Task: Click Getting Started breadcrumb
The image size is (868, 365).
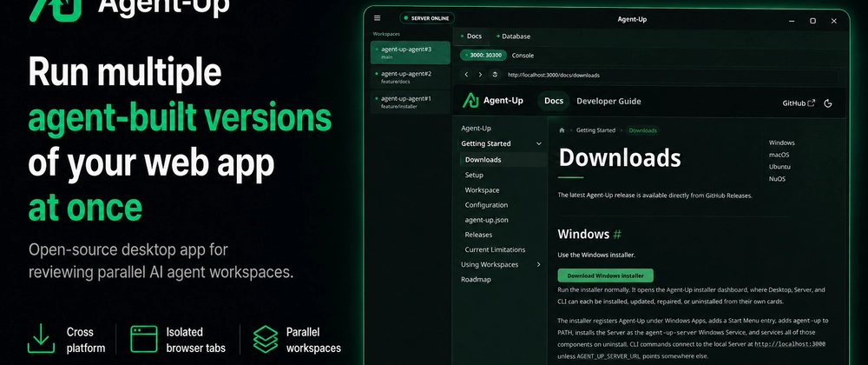Action: tap(595, 130)
